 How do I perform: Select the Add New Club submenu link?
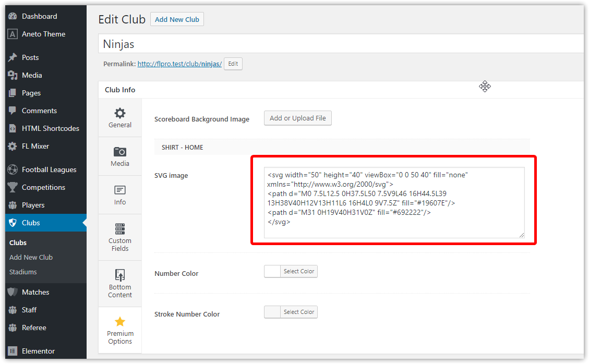31,257
